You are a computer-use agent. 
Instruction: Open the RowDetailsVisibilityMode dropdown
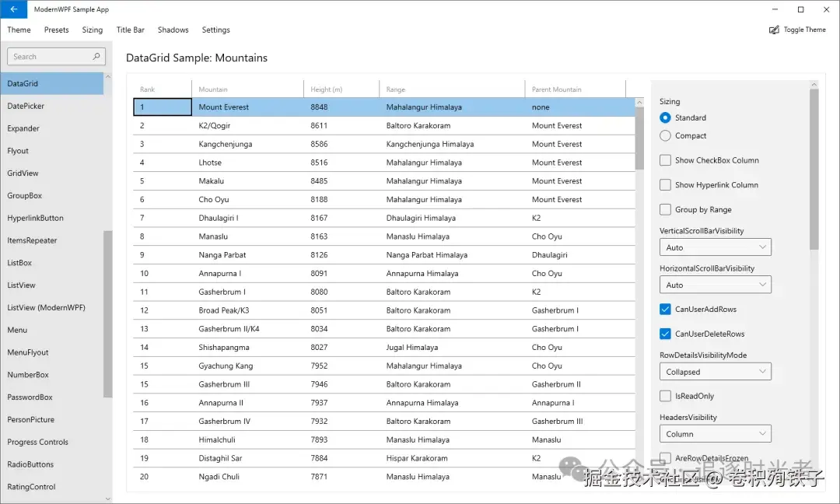[x=716, y=372]
